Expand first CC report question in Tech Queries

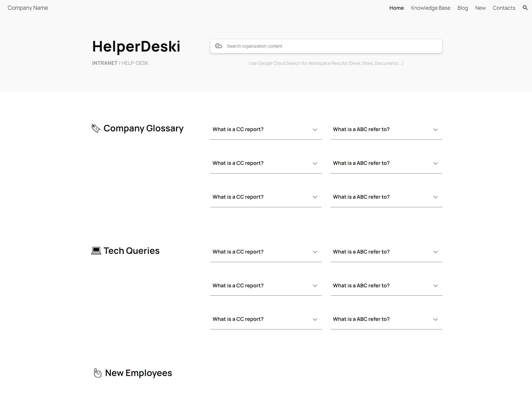[x=238, y=252]
